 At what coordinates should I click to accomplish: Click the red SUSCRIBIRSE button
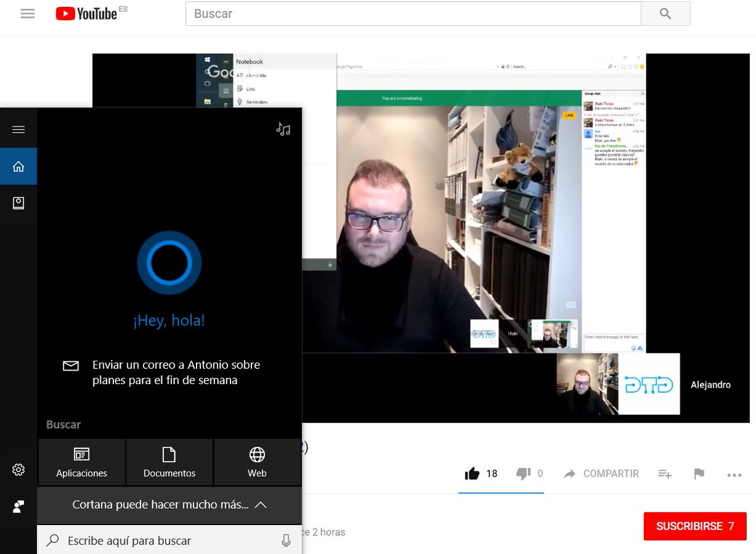[694, 526]
